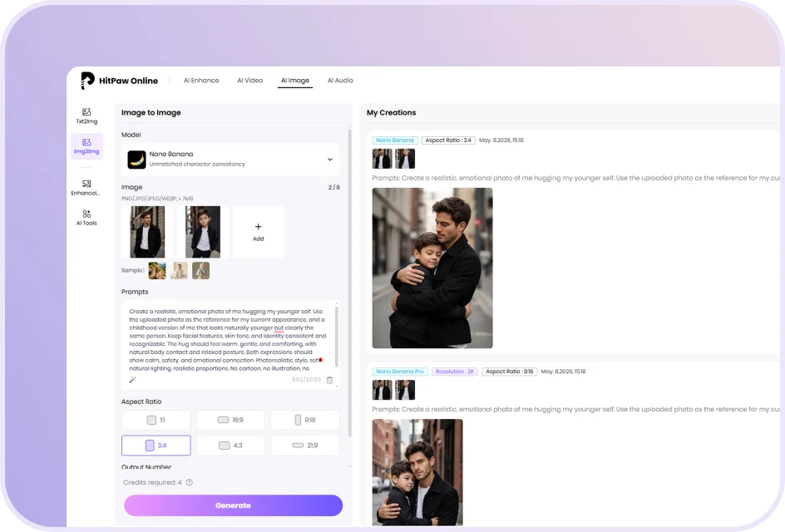Click into the Prompts text area
Viewport: 785px width, 532px height.
[x=228, y=340]
